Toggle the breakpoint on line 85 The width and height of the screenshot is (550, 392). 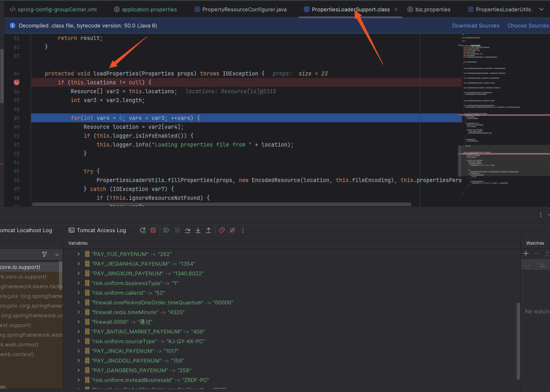point(17,82)
